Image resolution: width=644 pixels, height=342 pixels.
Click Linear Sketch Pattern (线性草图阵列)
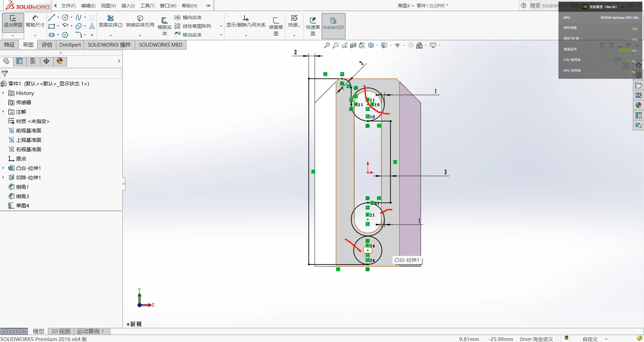click(193, 26)
